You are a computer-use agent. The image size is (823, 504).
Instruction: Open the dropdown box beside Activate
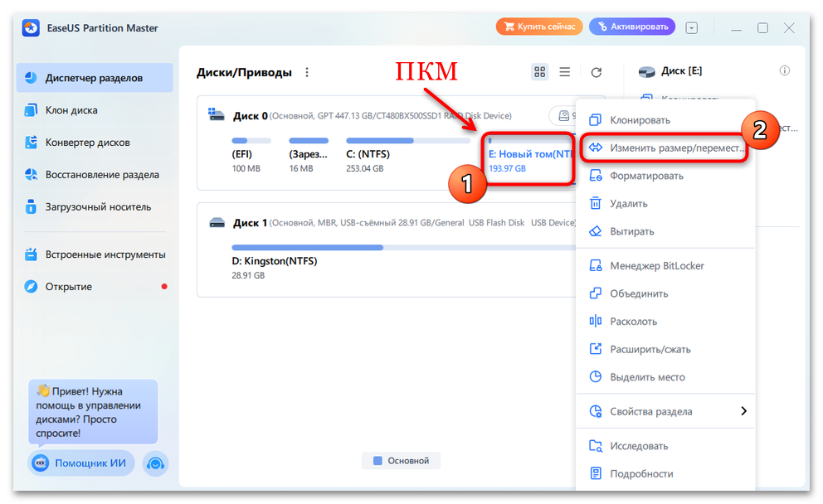click(x=691, y=28)
